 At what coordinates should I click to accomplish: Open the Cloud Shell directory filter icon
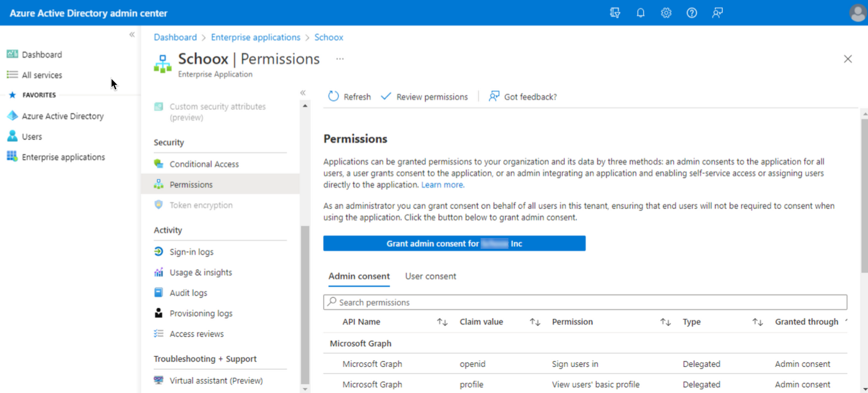pyautogui.click(x=615, y=12)
